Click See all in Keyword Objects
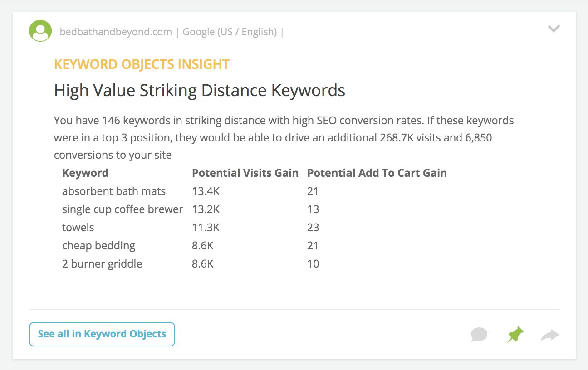Screen dimensions: 588x370 pos(102,334)
